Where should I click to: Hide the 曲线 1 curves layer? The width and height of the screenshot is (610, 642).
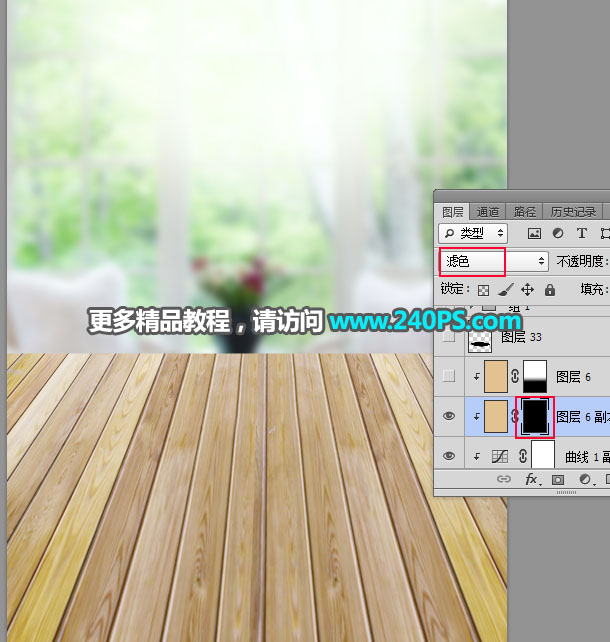[x=449, y=455]
